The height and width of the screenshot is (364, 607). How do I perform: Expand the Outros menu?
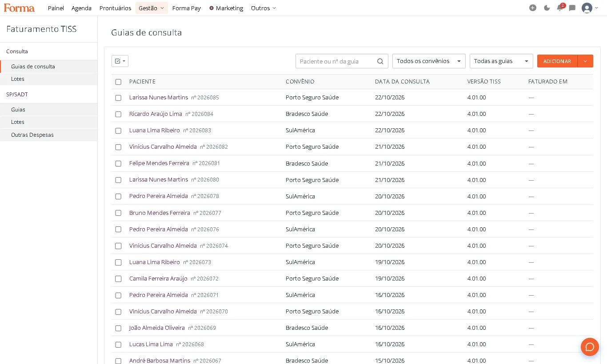click(264, 8)
